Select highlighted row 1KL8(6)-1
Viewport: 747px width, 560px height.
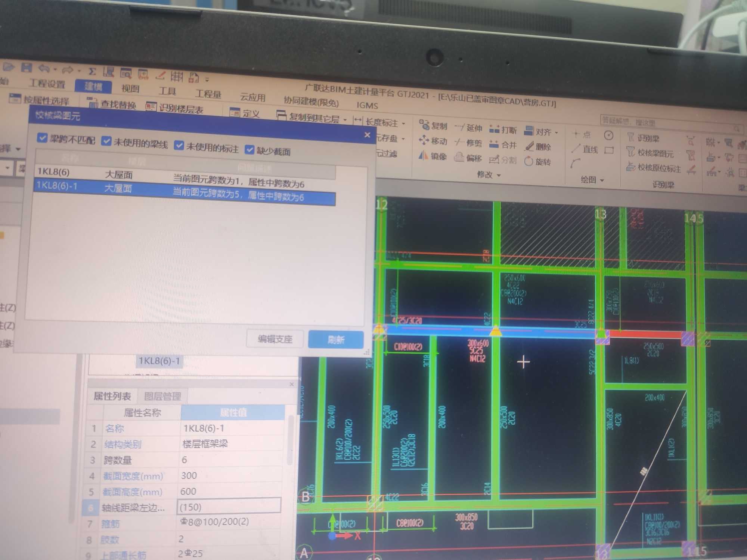tap(185, 191)
